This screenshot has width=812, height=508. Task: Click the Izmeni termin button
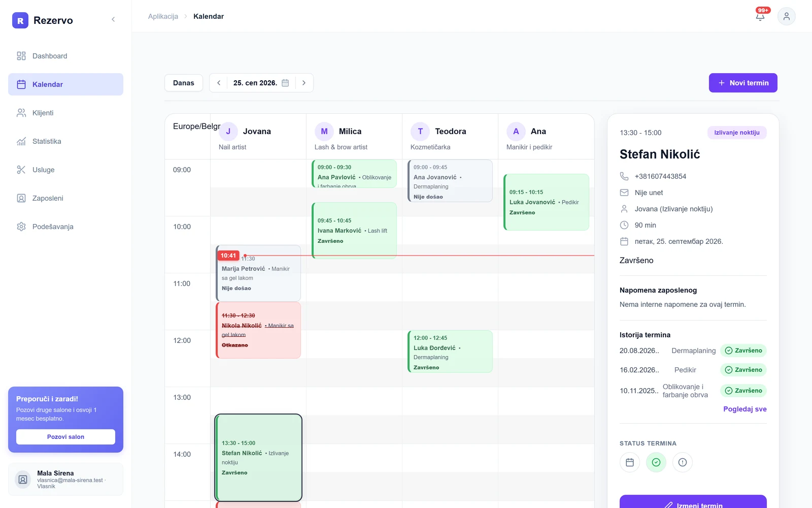[x=693, y=501]
